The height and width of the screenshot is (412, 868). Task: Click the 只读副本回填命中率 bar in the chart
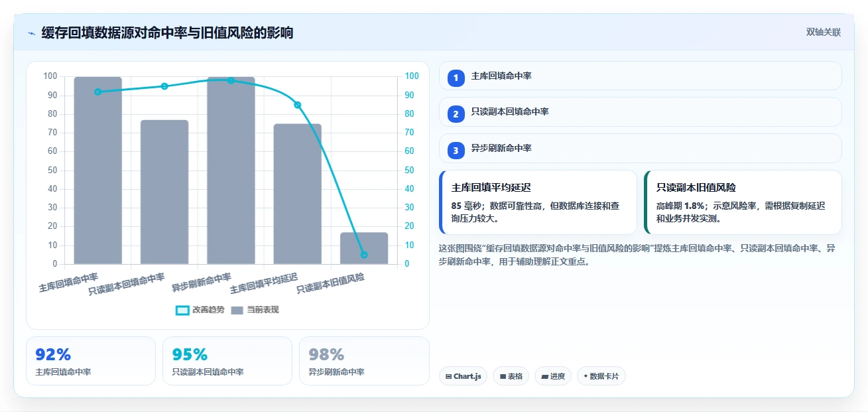[x=164, y=192]
